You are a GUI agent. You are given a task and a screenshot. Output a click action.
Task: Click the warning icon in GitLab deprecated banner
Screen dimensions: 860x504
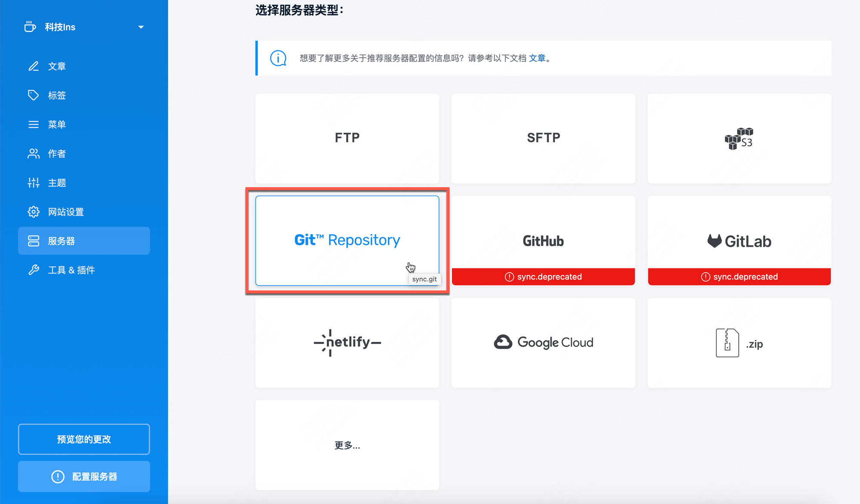coord(705,277)
